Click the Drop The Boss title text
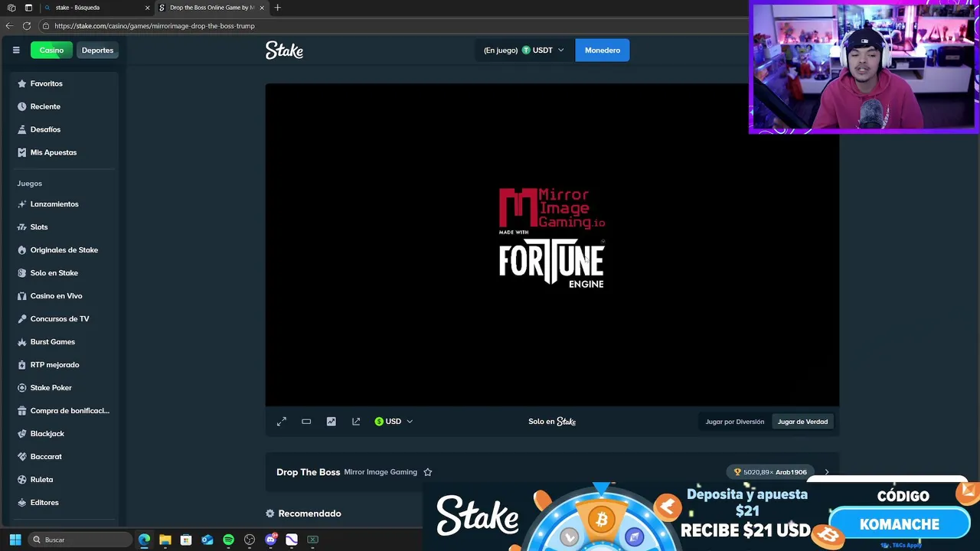This screenshot has width=980, height=551. tap(309, 472)
